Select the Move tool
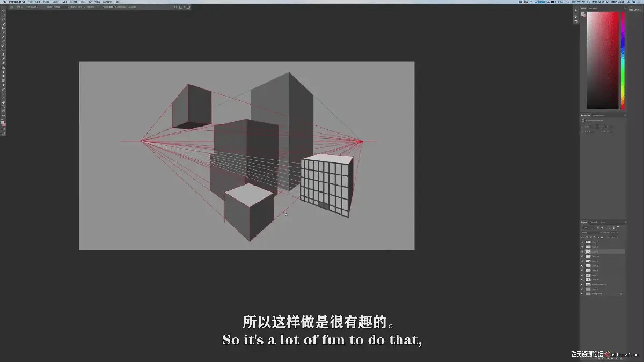This screenshot has width=644, height=362. click(x=3, y=11)
